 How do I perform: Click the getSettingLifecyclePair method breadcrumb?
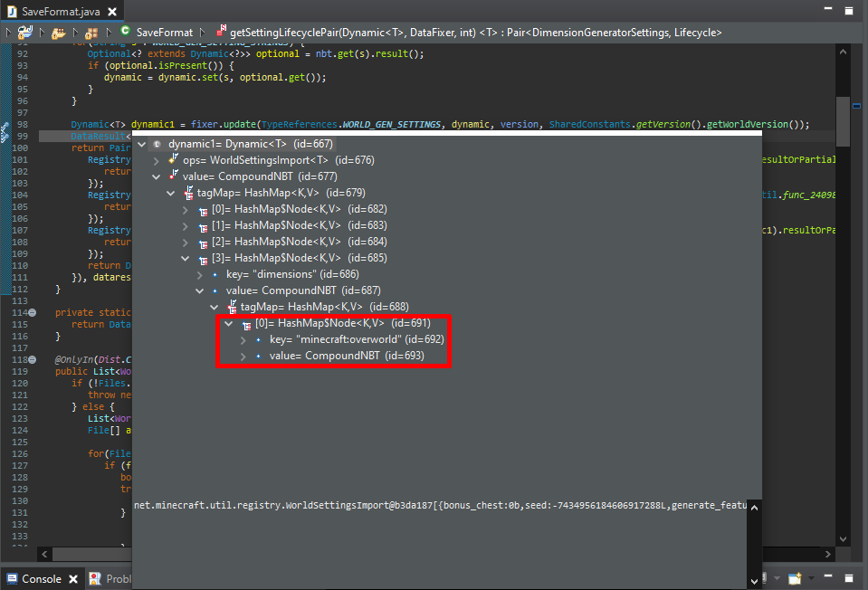click(x=474, y=33)
